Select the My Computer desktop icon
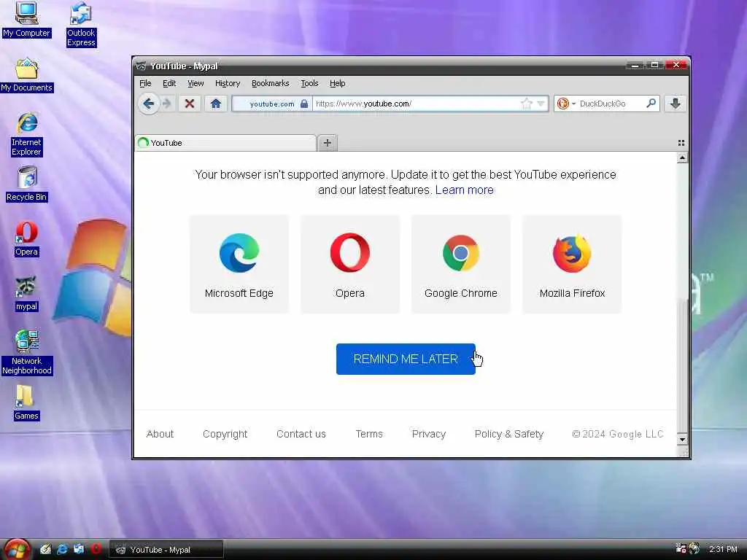The image size is (747, 560). (26, 20)
